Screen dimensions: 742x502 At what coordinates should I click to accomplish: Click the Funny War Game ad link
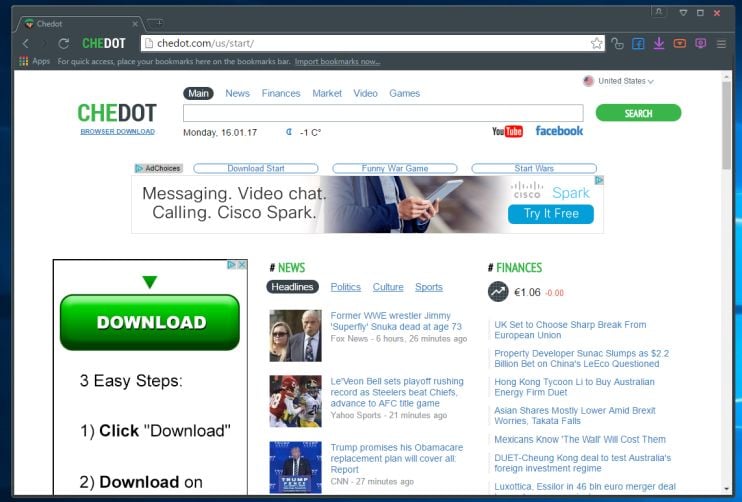(395, 168)
